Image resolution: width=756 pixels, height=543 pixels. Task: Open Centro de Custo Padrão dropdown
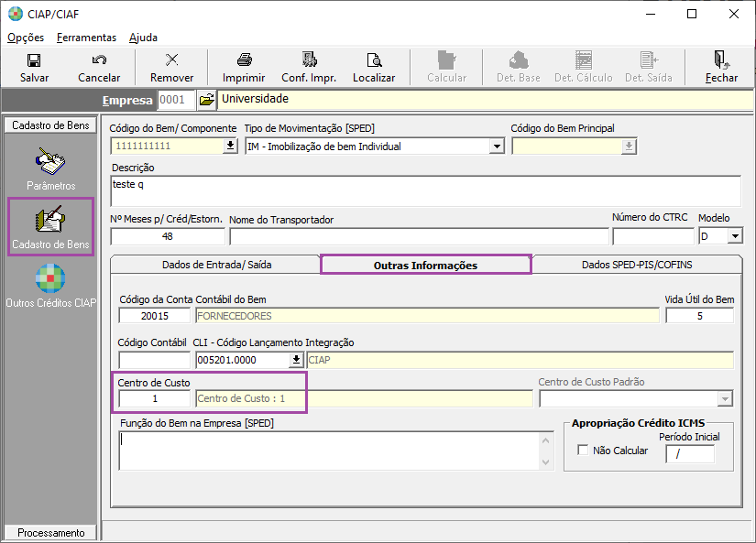tap(725, 399)
